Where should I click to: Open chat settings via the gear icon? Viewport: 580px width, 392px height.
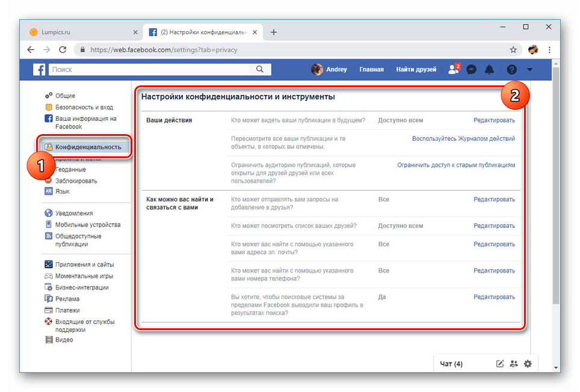[x=528, y=364]
